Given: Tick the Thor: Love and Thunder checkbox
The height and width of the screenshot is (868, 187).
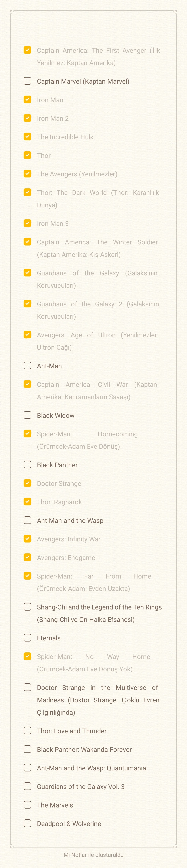Looking at the screenshot, I should (x=28, y=731).
